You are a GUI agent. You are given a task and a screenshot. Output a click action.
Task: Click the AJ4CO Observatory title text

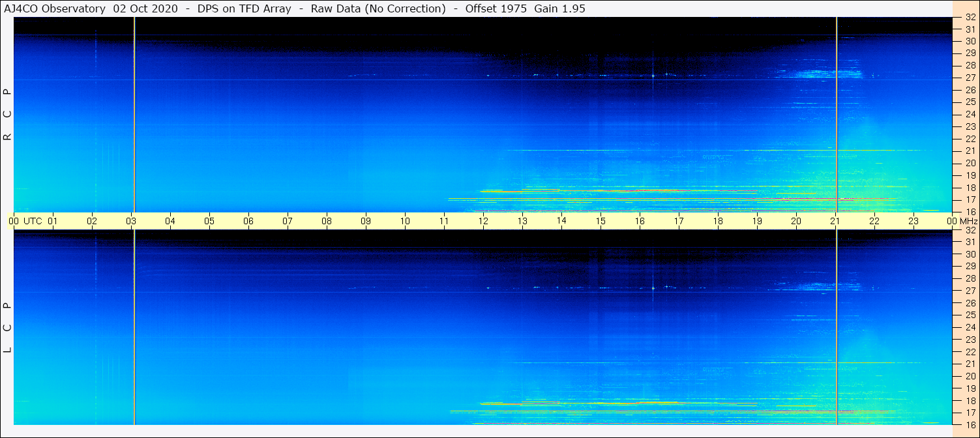click(x=55, y=8)
